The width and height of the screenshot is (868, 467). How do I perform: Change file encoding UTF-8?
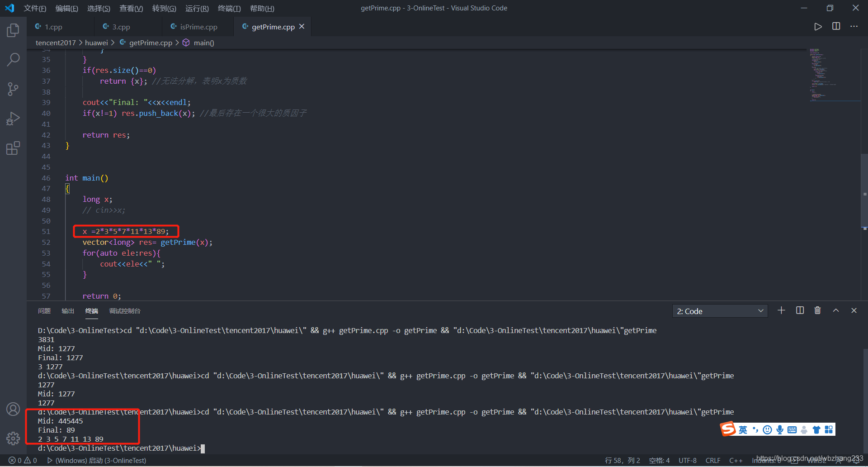(688, 460)
